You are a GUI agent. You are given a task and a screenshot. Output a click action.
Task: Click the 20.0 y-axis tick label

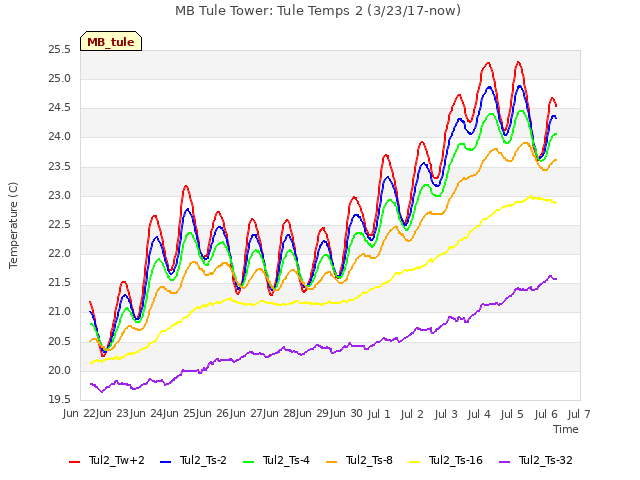coord(59,371)
